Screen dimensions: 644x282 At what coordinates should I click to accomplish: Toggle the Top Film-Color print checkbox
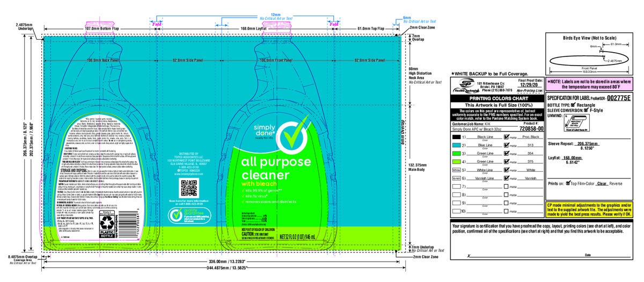click(569, 183)
